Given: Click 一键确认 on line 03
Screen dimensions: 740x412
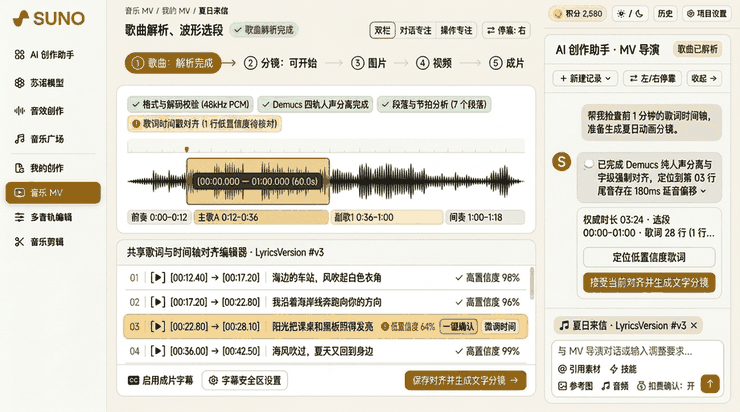Looking at the screenshot, I should 458,327.
